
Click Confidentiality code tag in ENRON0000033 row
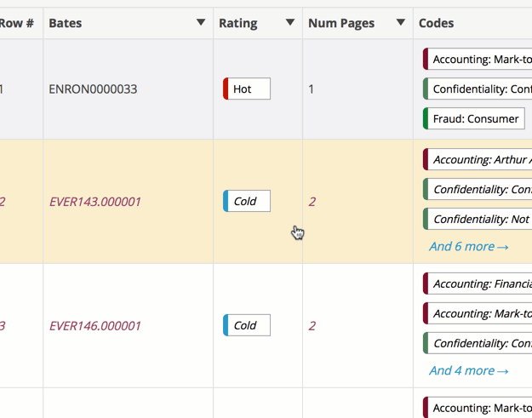coord(478,89)
